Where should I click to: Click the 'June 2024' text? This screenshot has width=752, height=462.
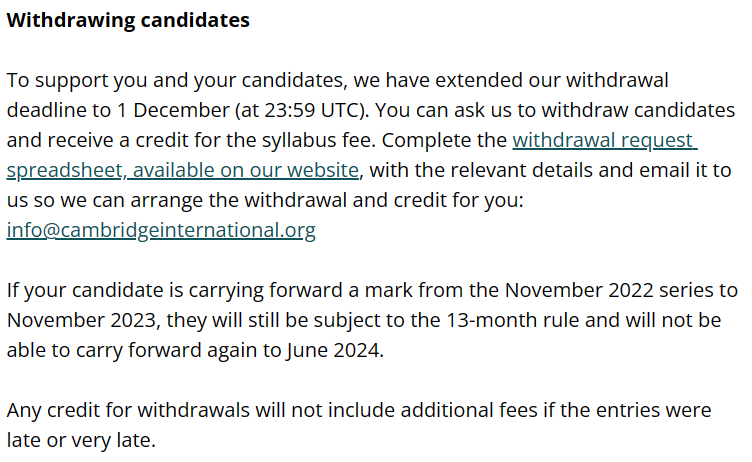[334, 350]
